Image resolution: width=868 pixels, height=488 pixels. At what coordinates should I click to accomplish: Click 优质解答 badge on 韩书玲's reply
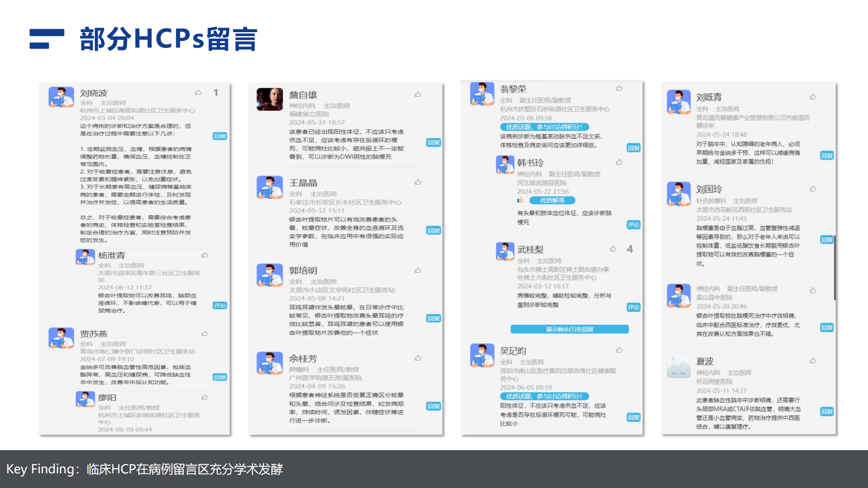[x=552, y=200]
